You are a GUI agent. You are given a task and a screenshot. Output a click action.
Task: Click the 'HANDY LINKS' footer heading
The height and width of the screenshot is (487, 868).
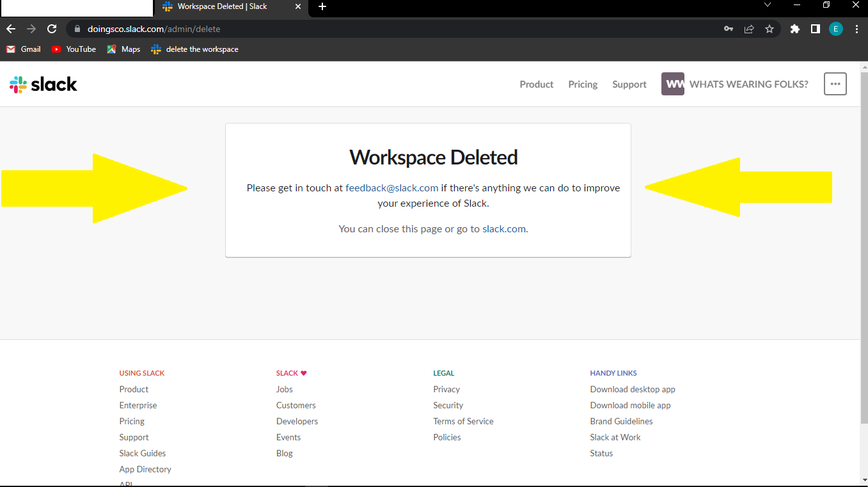tap(613, 373)
